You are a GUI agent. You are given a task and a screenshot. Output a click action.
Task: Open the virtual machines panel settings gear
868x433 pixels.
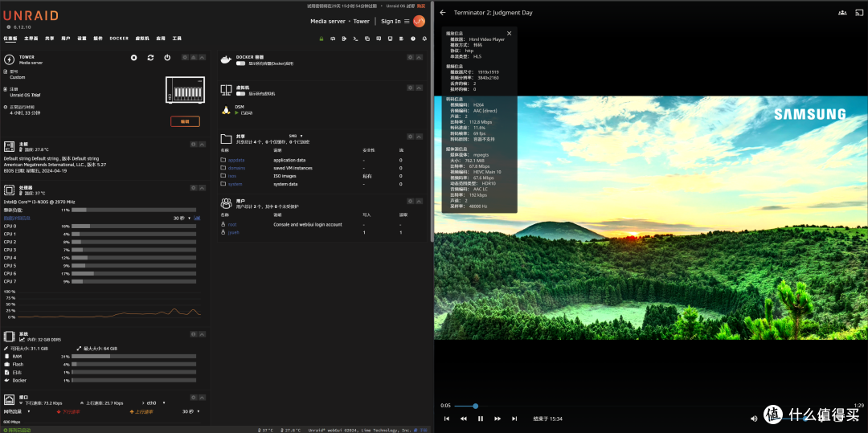pyautogui.click(x=410, y=88)
